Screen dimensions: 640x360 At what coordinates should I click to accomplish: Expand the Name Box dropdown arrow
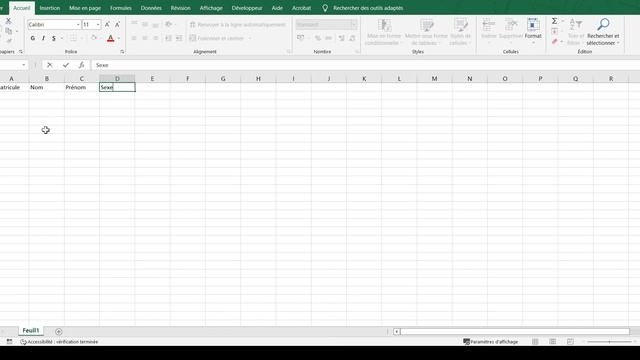24,65
